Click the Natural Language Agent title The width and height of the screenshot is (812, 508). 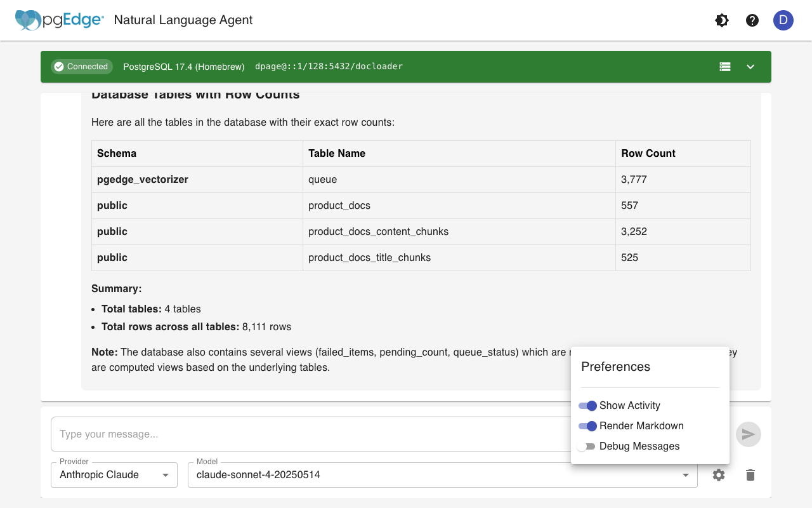point(183,20)
